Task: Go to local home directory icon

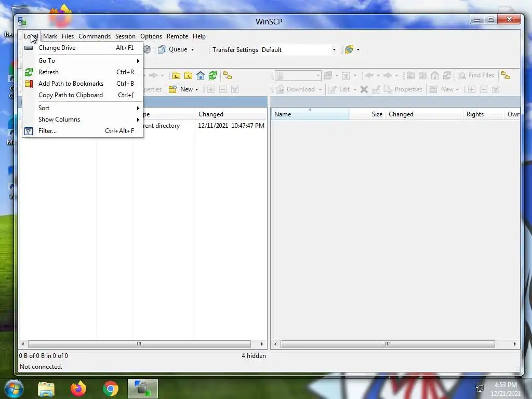Action: pos(201,76)
